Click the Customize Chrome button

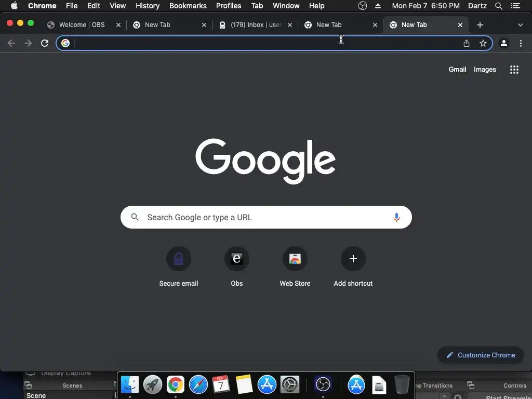pyautogui.click(x=481, y=355)
